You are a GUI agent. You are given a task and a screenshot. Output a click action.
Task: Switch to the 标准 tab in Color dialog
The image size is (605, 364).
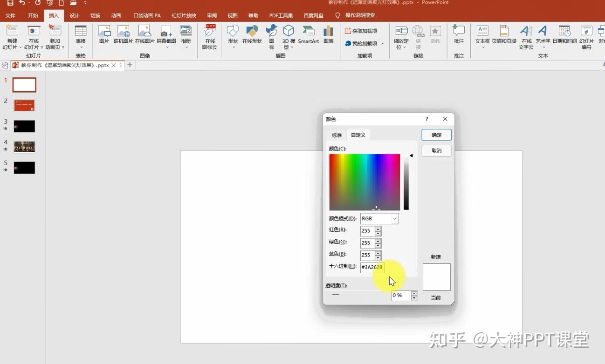[x=336, y=135]
